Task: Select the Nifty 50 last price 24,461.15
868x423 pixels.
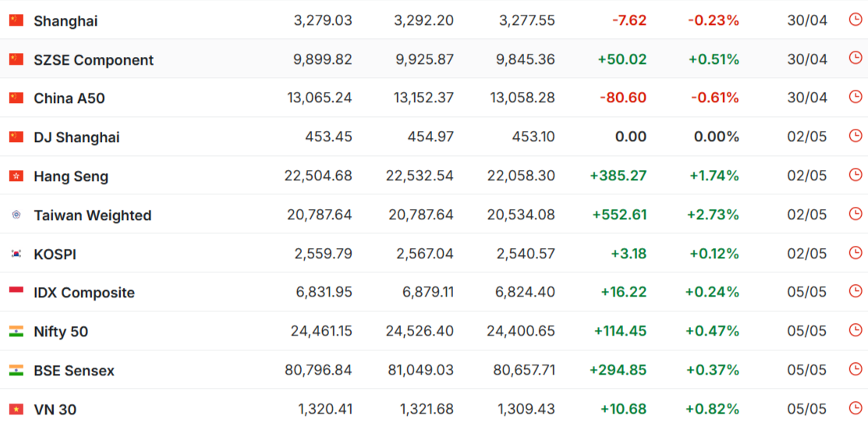Action: pos(321,331)
